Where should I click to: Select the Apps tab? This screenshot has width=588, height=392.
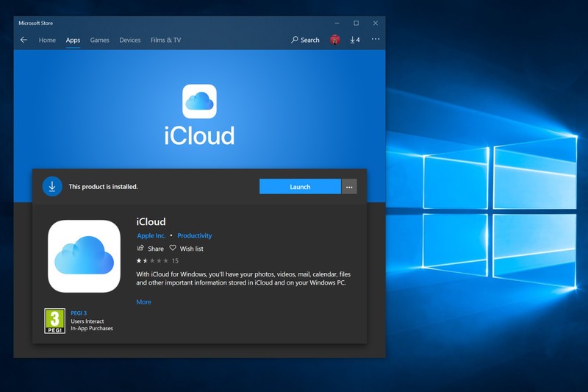[x=73, y=40]
